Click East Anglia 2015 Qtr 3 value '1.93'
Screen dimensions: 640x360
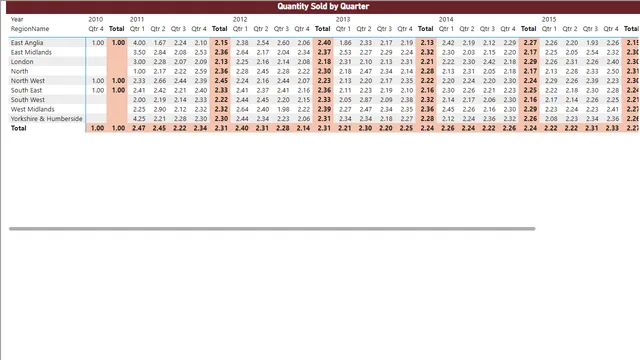coord(592,42)
